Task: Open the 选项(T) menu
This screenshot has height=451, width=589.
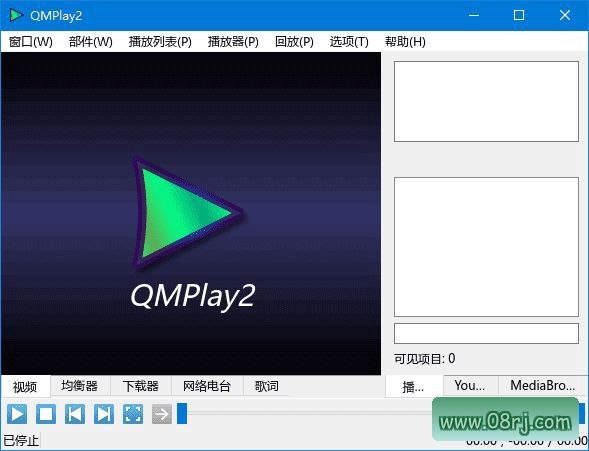Action: pyautogui.click(x=349, y=41)
